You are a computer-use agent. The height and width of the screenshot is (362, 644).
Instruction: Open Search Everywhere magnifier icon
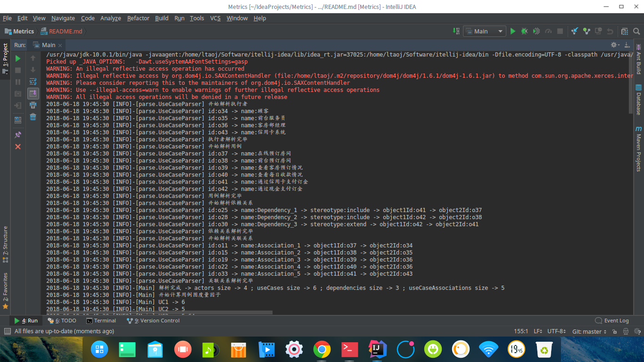636,31
